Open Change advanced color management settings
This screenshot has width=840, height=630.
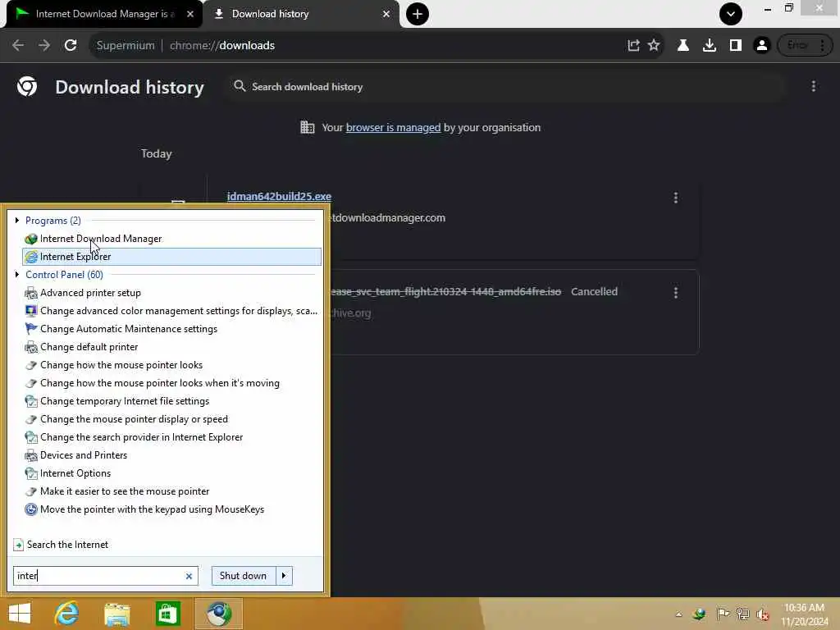171,311
